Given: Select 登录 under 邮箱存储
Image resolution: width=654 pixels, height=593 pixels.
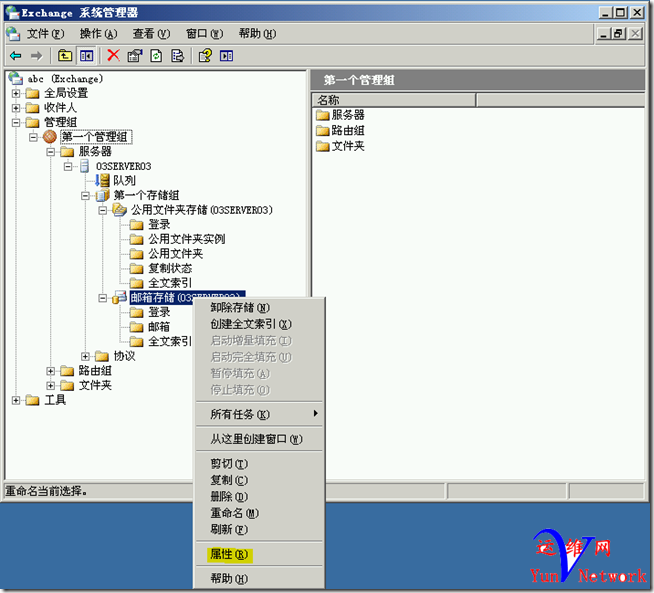Looking at the screenshot, I should (x=159, y=312).
